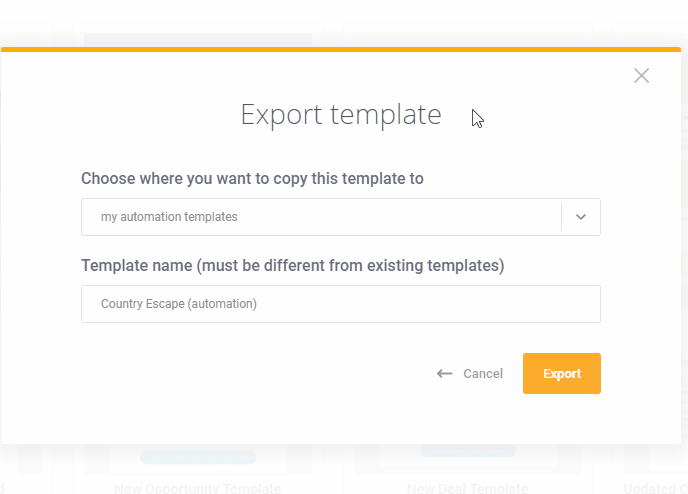688x494 pixels.
Task: Close the Export template dialog
Action: tap(641, 75)
